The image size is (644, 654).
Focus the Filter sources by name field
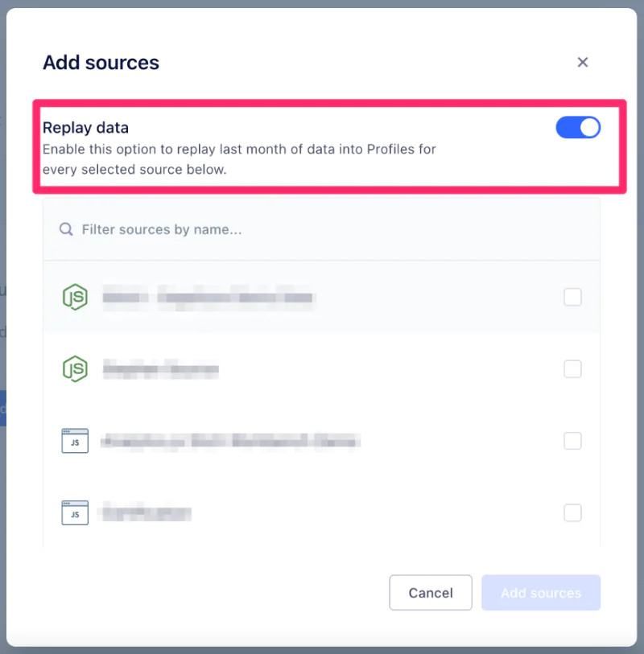[322, 229]
